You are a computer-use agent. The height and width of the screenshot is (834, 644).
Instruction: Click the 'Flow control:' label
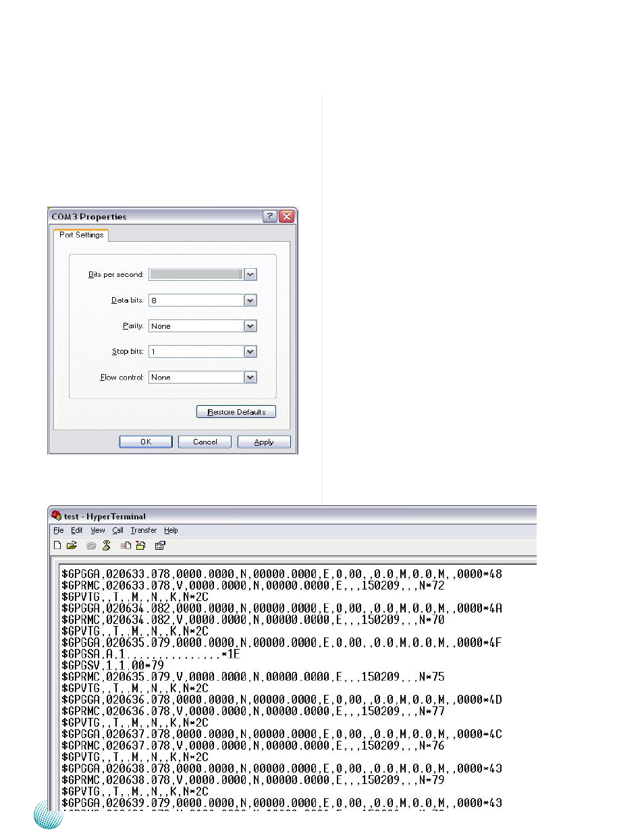(122, 377)
